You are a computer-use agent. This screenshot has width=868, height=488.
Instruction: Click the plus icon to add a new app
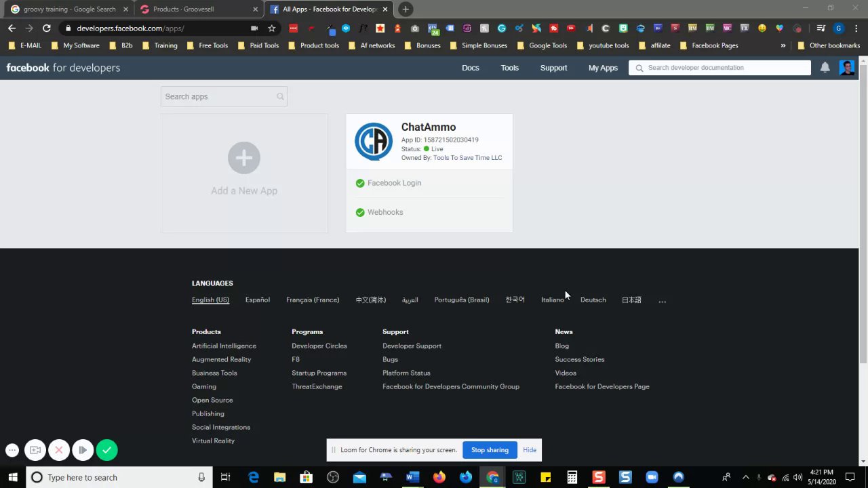click(x=244, y=158)
